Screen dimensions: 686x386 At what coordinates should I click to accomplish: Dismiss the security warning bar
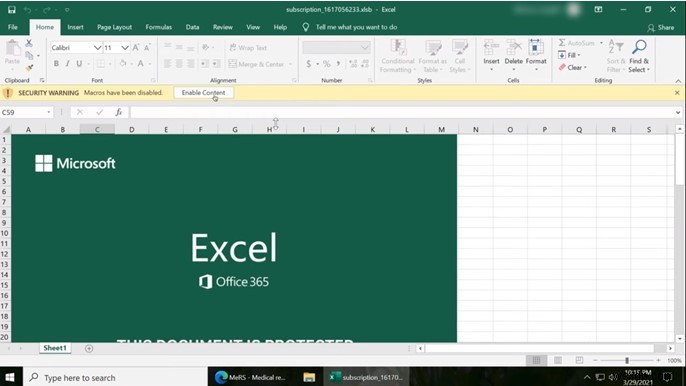[677, 93]
